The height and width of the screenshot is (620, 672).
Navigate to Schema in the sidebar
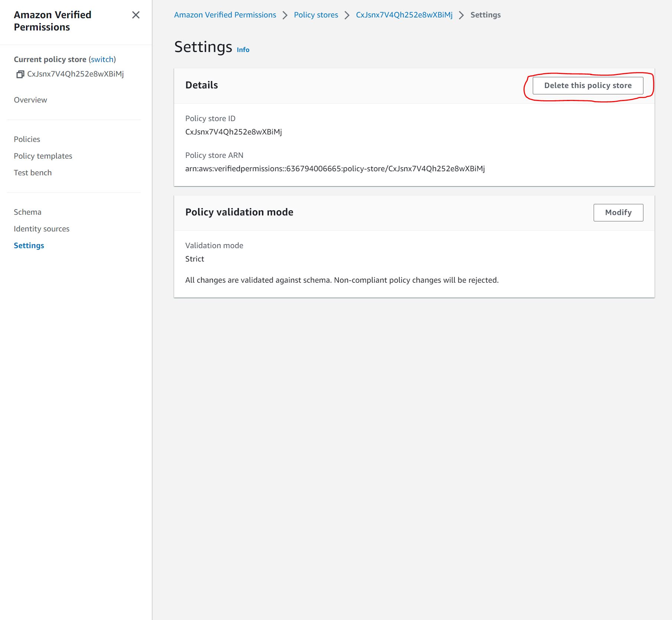point(27,212)
